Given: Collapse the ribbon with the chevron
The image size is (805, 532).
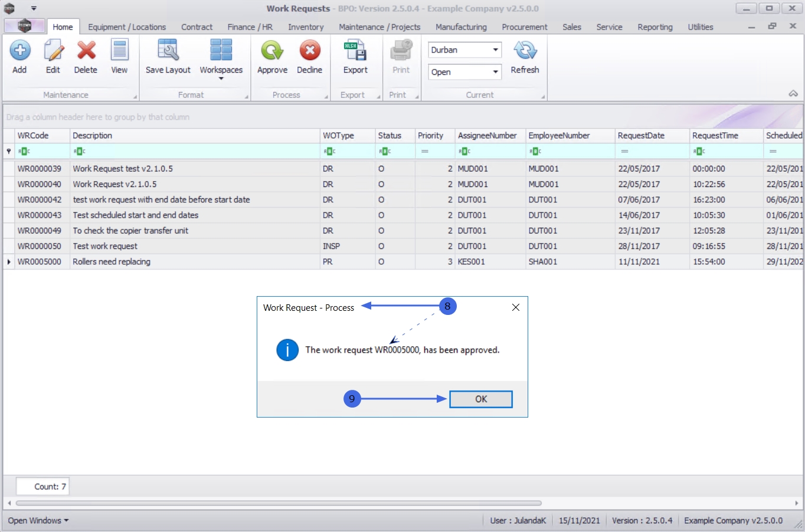Looking at the screenshot, I should click(793, 94).
